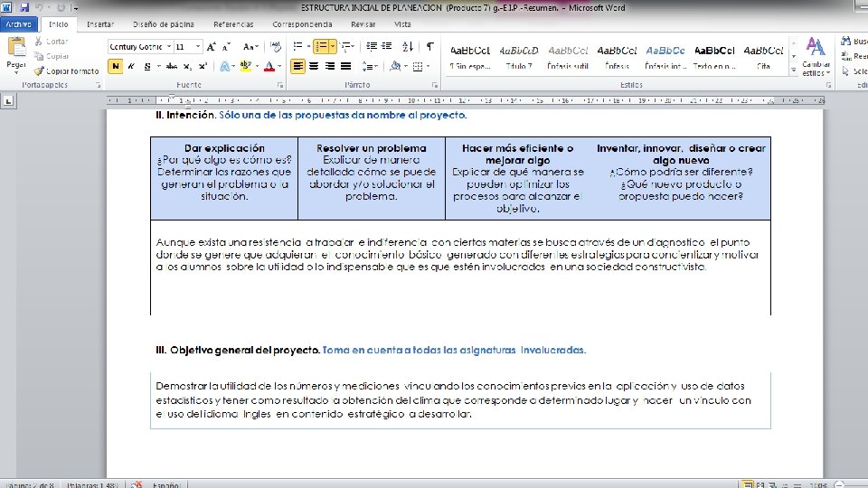Toggle justify alignment
868x488 pixels.
pyautogui.click(x=346, y=66)
